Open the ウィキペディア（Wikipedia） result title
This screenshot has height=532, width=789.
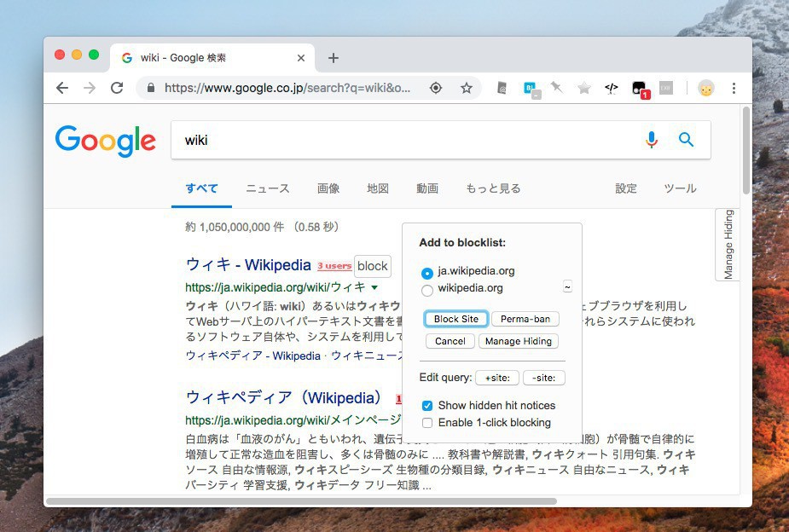pos(285,397)
